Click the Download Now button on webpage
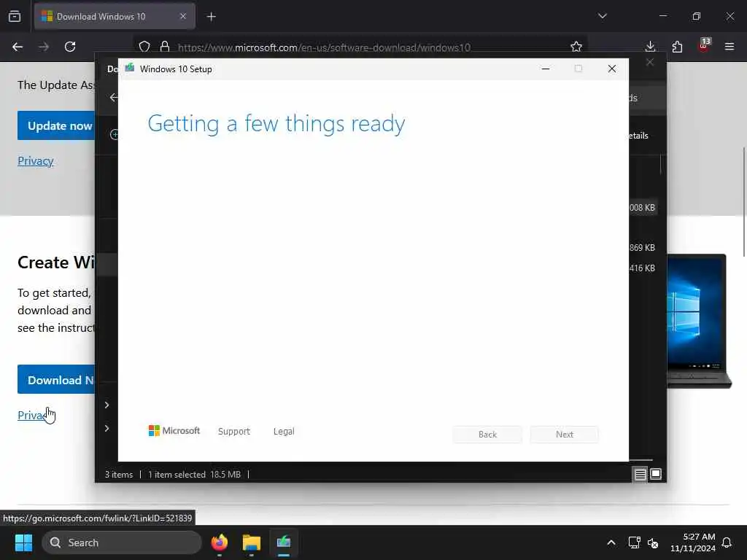The width and height of the screenshot is (747, 560). point(56,379)
